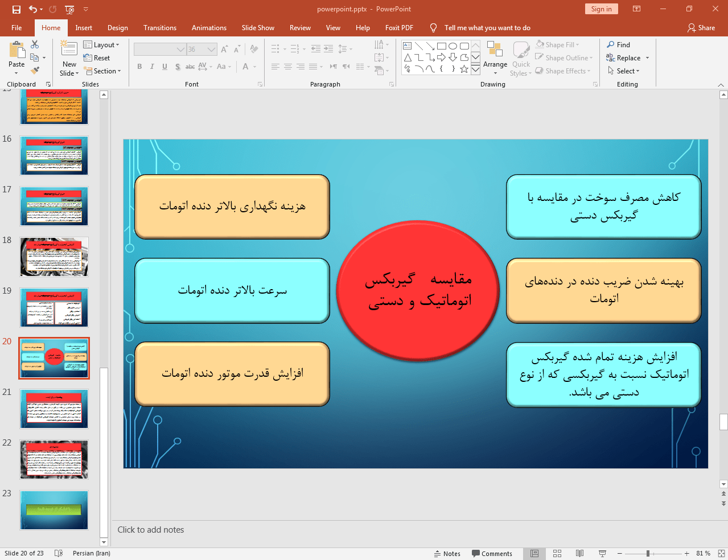Pick the rectangle shape in the shapes gallery
Viewport: 728px width, 560px height.
(442, 46)
